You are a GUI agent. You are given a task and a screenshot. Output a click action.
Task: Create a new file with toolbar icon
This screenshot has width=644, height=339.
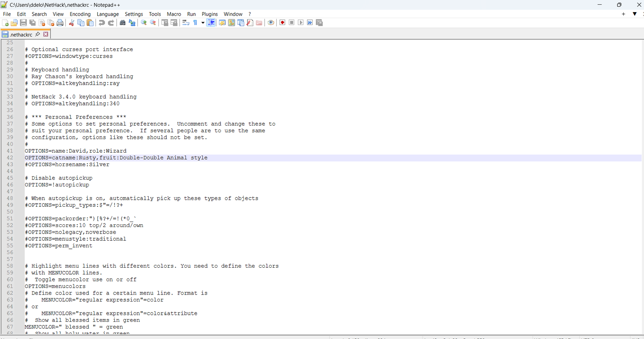[x=5, y=23]
